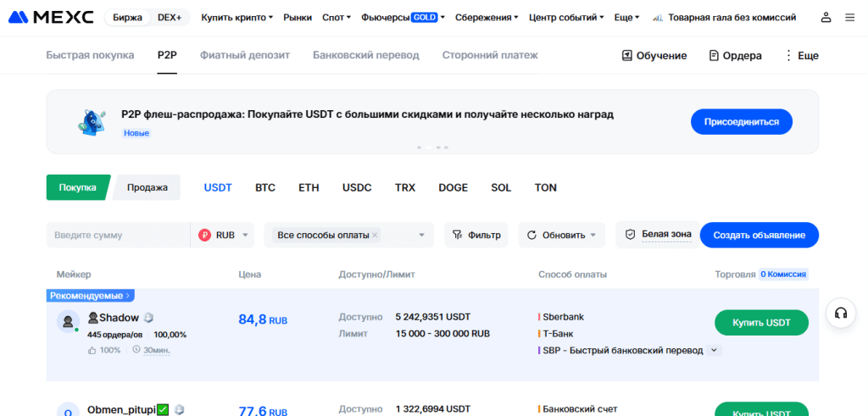Viewport: 868px width, 416px height.
Task: Select the ETH coin tab
Action: coord(309,187)
